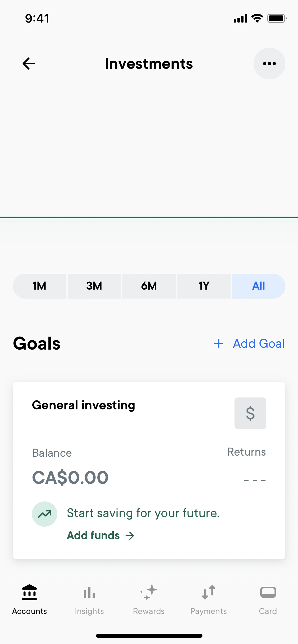
Task: Tap Add funds link
Action: (x=100, y=536)
